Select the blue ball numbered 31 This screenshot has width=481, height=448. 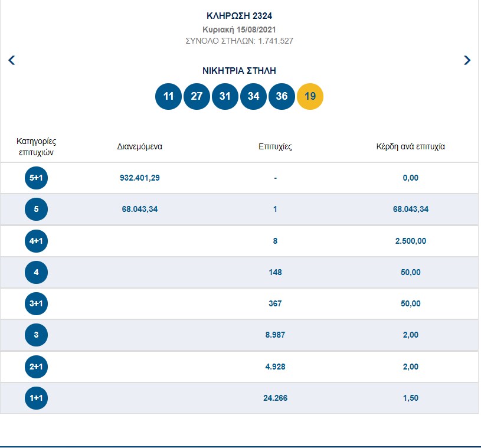(x=225, y=96)
